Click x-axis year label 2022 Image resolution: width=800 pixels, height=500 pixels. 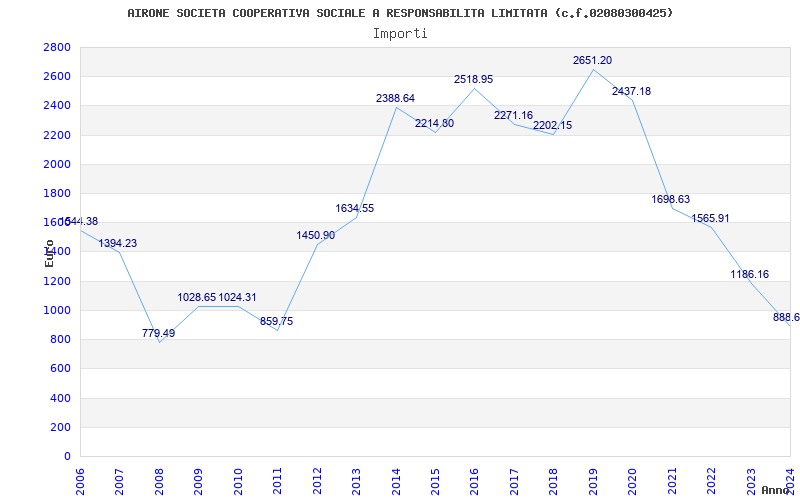coord(712,481)
